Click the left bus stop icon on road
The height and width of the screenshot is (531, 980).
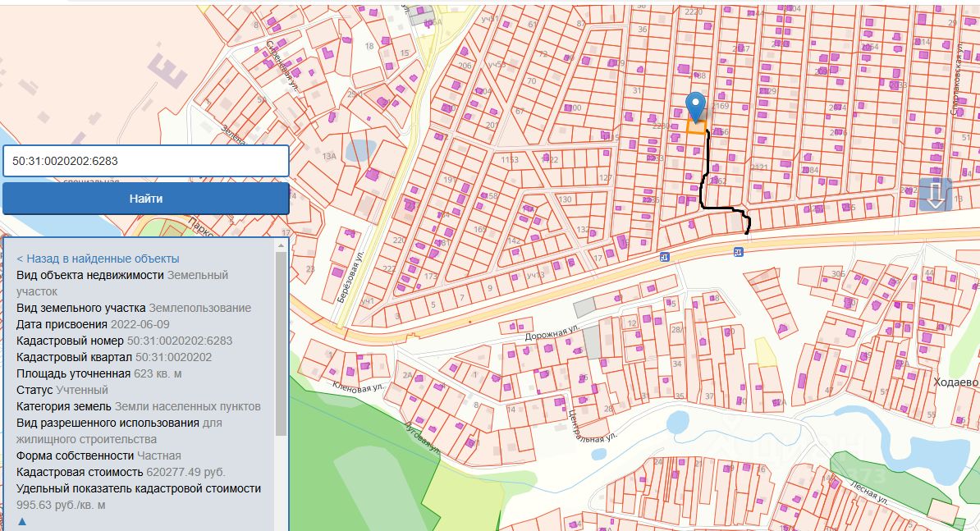[x=663, y=256]
